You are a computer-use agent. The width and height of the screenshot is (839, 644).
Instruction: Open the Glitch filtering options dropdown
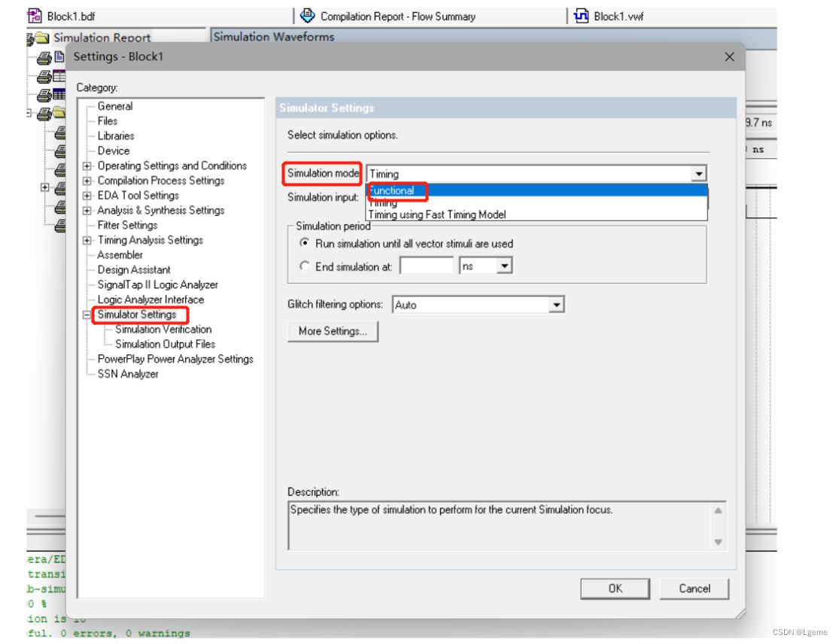pos(556,304)
